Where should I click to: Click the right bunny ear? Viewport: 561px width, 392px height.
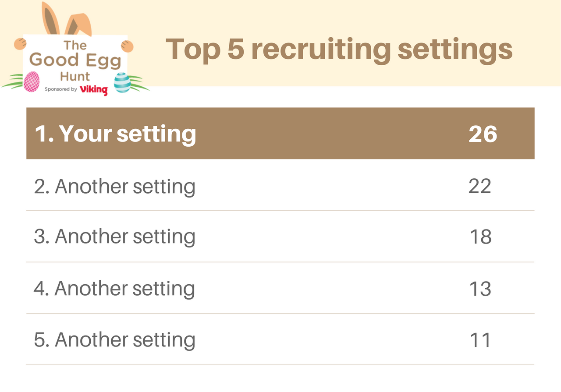pyautogui.click(x=79, y=25)
